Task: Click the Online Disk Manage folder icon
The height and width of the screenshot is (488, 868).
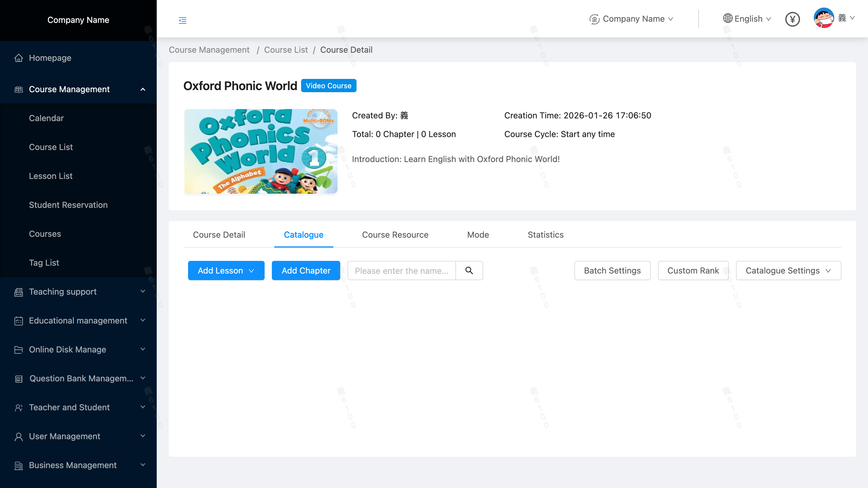Action: pos(18,349)
